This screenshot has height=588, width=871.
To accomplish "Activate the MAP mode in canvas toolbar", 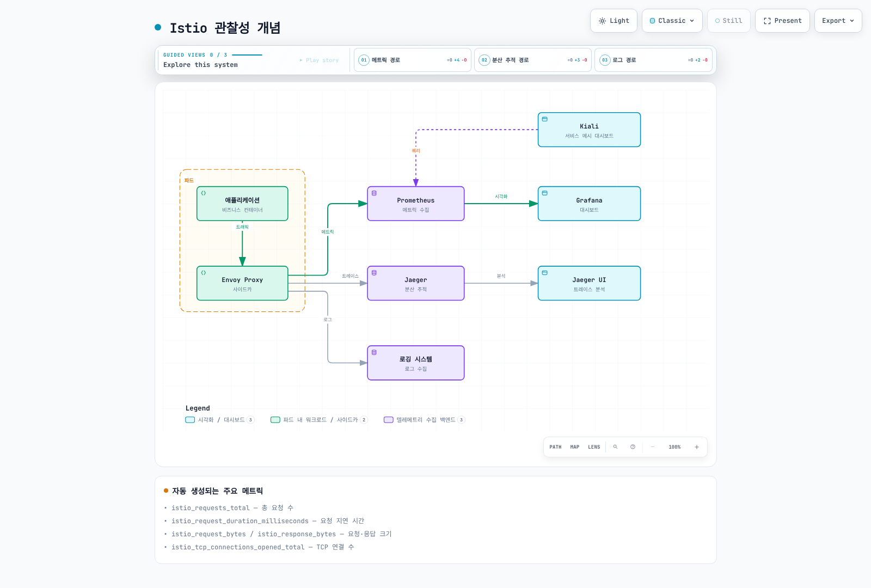I will [x=574, y=447].
